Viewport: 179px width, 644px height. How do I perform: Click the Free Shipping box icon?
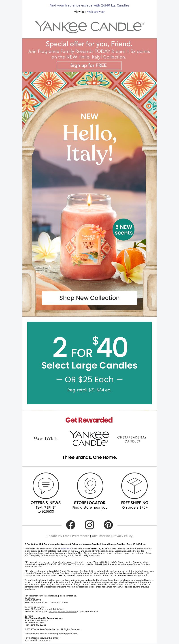pyautogui.click(x=134, y=486)
